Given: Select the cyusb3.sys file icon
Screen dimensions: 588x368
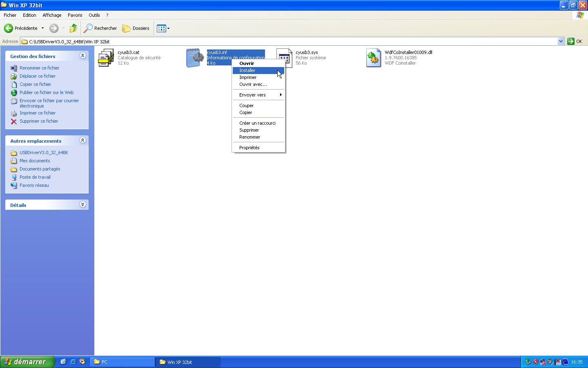Looking at the screenshot, I should point(284,58).
